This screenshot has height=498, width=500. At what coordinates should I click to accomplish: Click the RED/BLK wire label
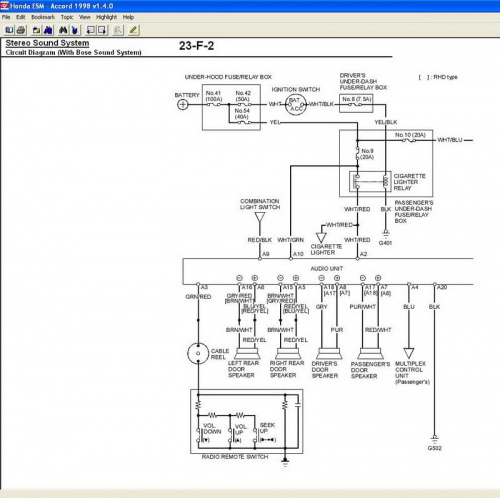click(259, 240)
